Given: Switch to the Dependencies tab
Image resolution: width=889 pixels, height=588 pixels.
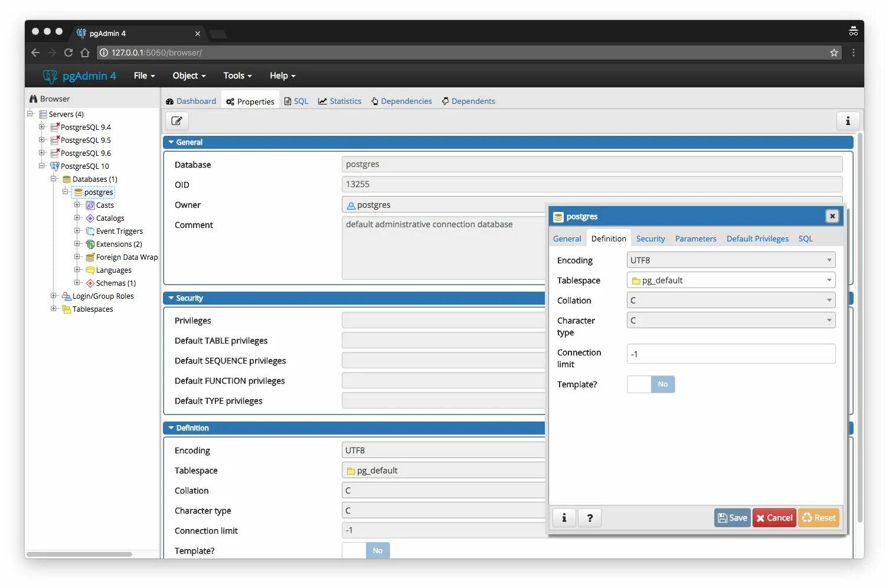Looking at the screenshot, I should [401, 101].
